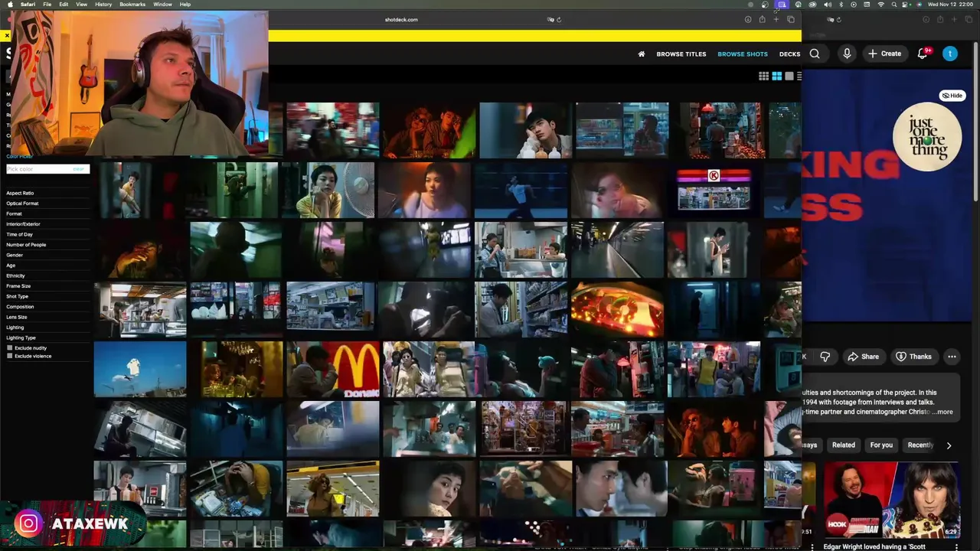Image resolution: width=980 pixels, height=551 pixels.
Task: Open Safari share icon in ShotDeck window
Action: 762,19
